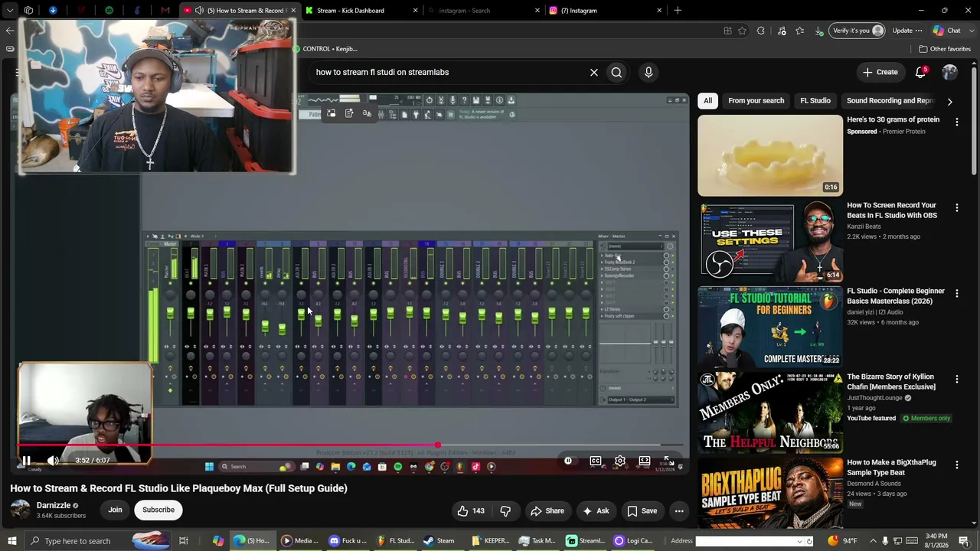The image size is (980, 551).
Task: Expand the taskbar Address bar dropdown
Action: pos(801,541)
